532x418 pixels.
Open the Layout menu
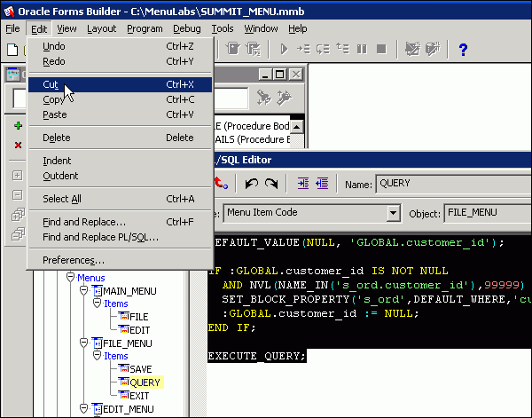[x=101, y=29]
